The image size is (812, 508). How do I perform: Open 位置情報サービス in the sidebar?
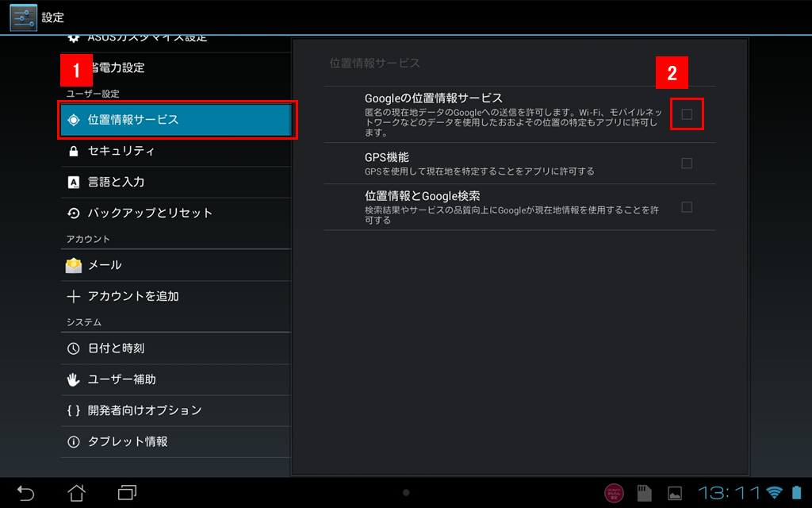[x=176, y=120]
